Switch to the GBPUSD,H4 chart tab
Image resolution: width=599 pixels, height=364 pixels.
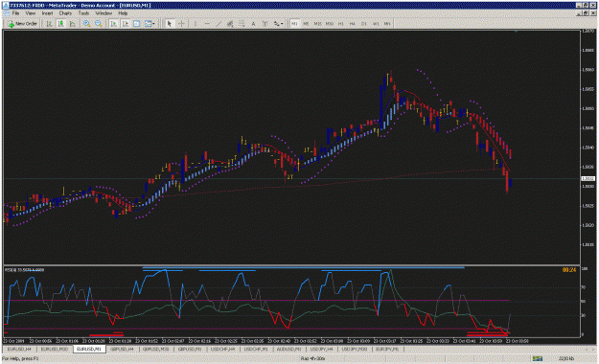[x=123, y=349]
